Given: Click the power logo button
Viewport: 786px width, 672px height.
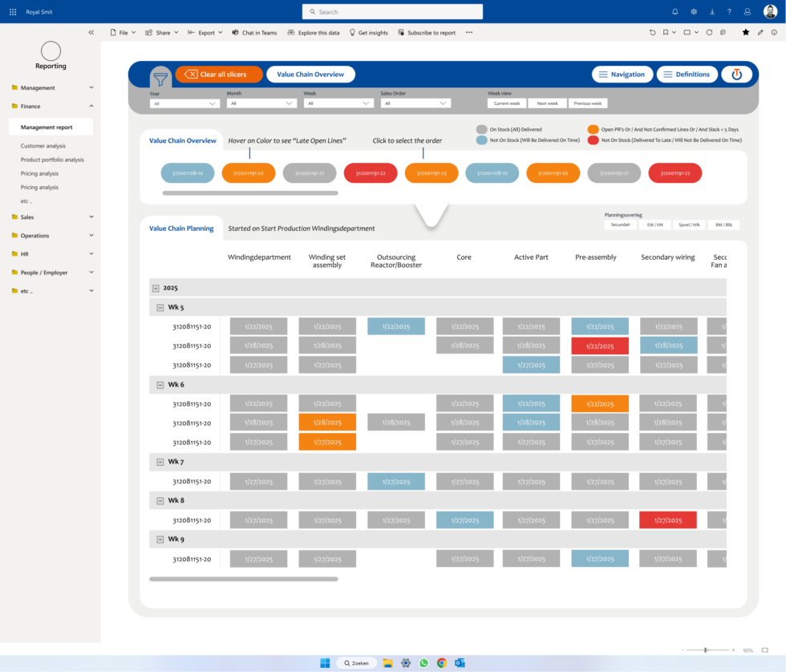Looking at the screenshot, I should coord(736,75).
